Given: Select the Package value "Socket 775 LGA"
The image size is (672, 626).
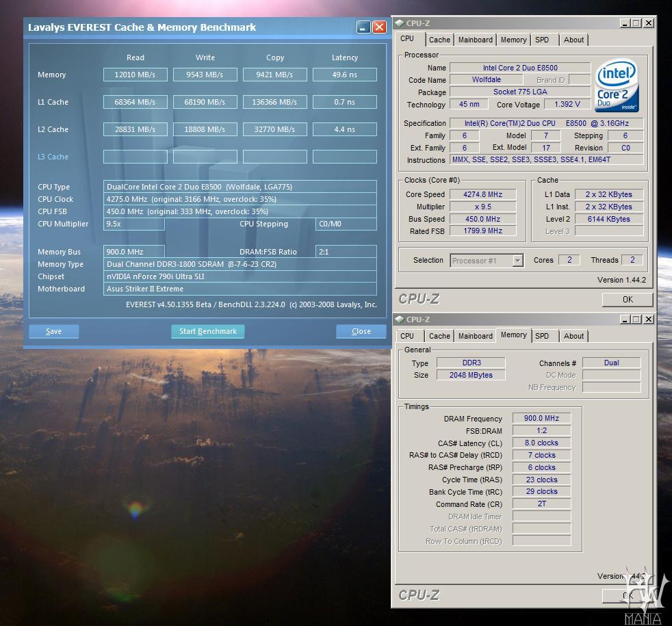Looking at the screenshot, I should click(x=520, y=92).
